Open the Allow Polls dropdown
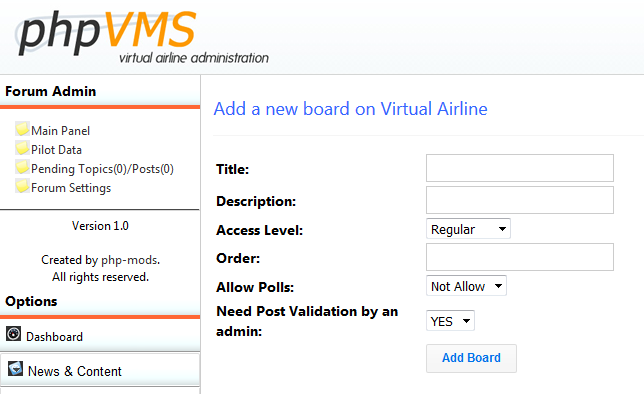The height and width of the screenshot is (394, 644). point(466,286)
